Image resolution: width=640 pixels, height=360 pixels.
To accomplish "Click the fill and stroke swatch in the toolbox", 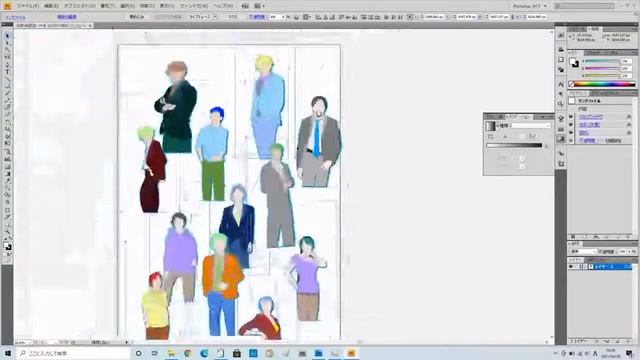I will (x=7, y=246).
